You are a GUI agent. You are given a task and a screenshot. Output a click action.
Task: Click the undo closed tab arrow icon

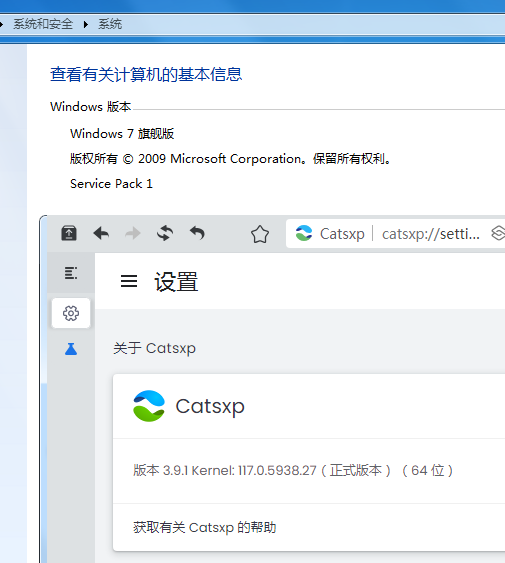pos(197,233)
